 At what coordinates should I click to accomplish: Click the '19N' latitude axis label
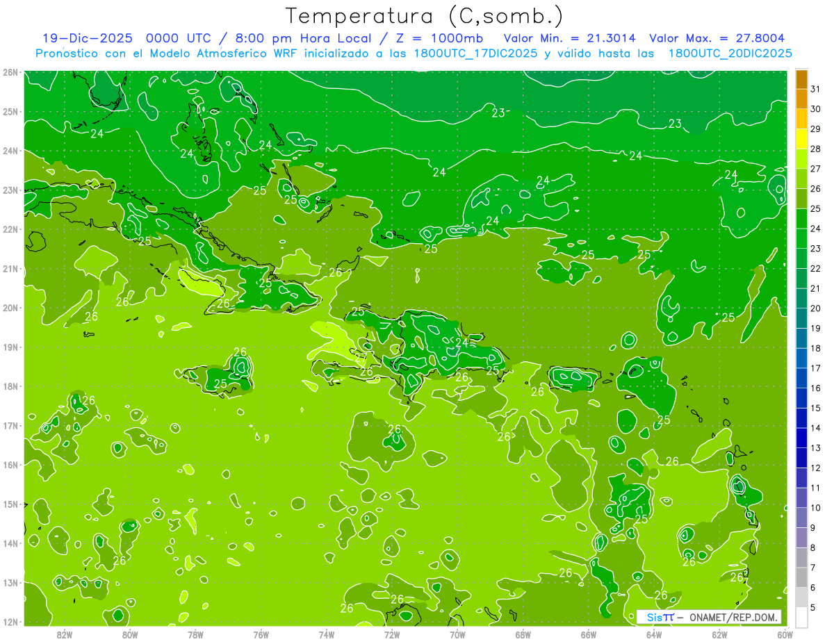tap(10, 347)
